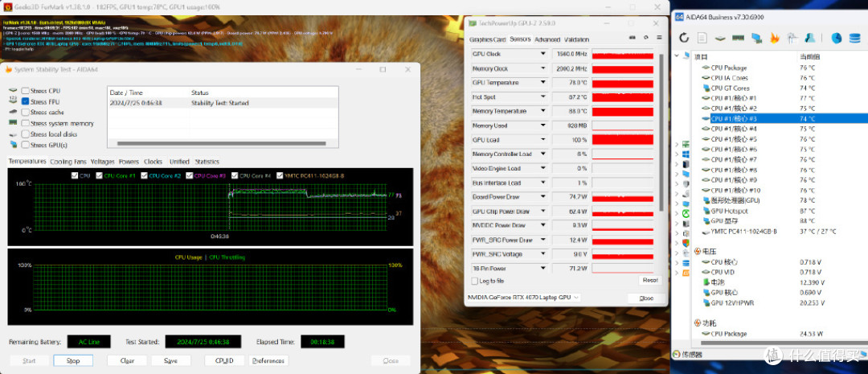Toggle the Log to file checkbox in GPU-Z
868x374 pixels.
(x=474, y=281)
